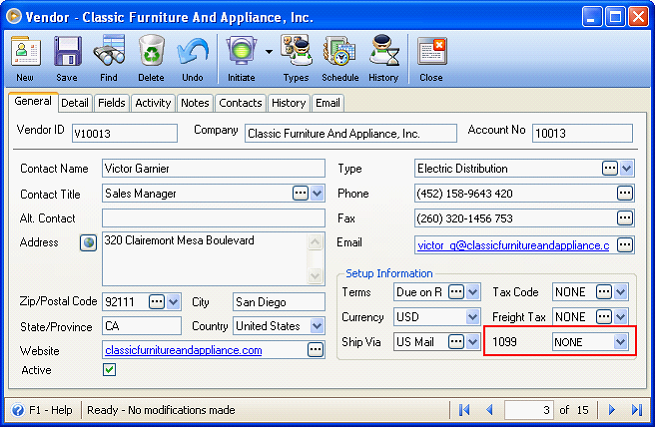Screen dimensions: 656x428
Task: Switch to the Fields tab
Action: tap(112, 103)
